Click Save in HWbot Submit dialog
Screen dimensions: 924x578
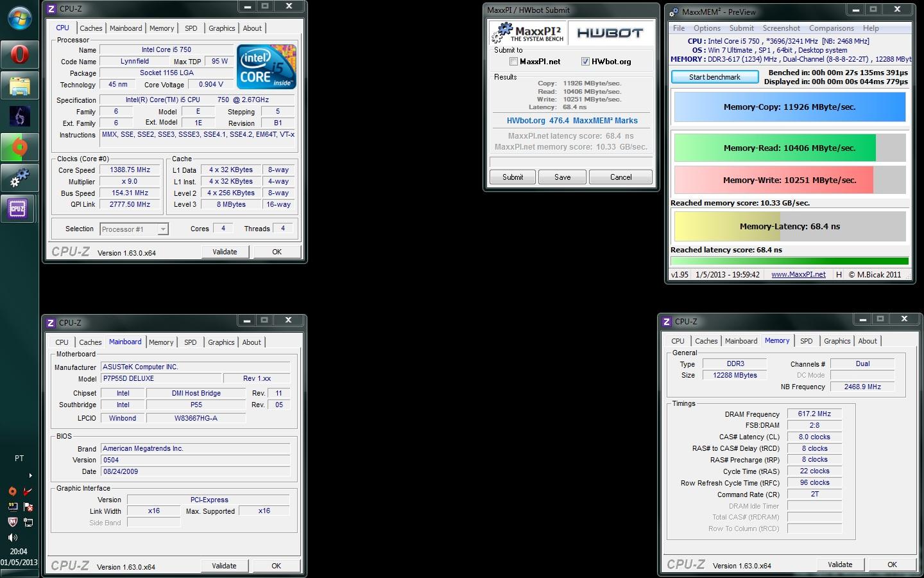563,177
